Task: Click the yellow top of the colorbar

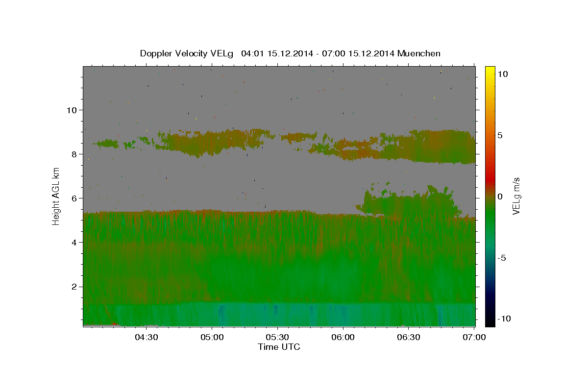Action: click(x=490, y=71)
